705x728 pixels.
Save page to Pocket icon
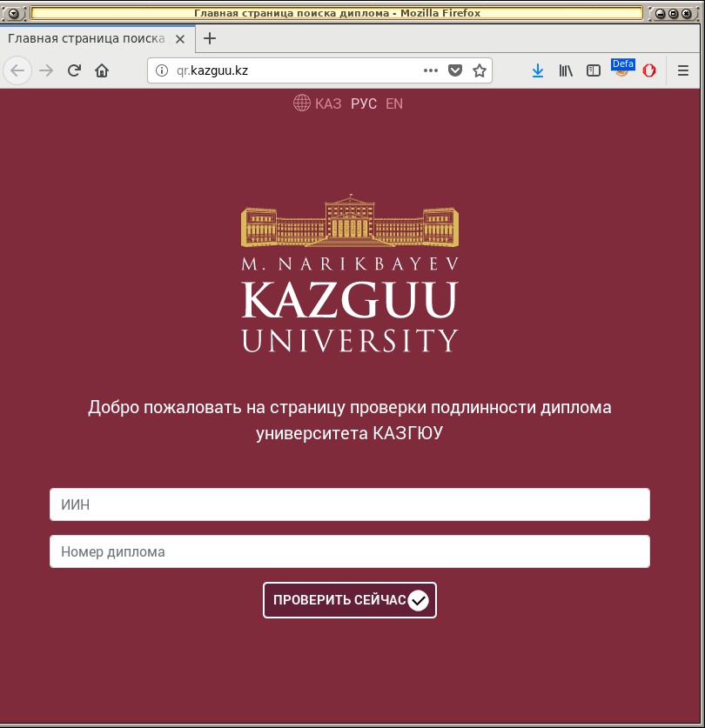pyautogui.click(x=455, y=70)
